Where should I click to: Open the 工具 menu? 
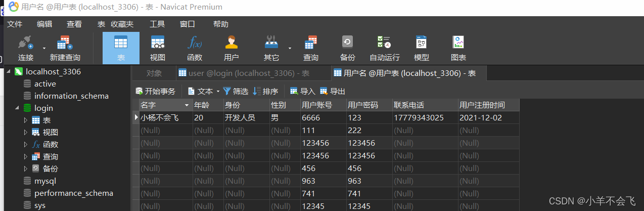[x=157, y=24]
